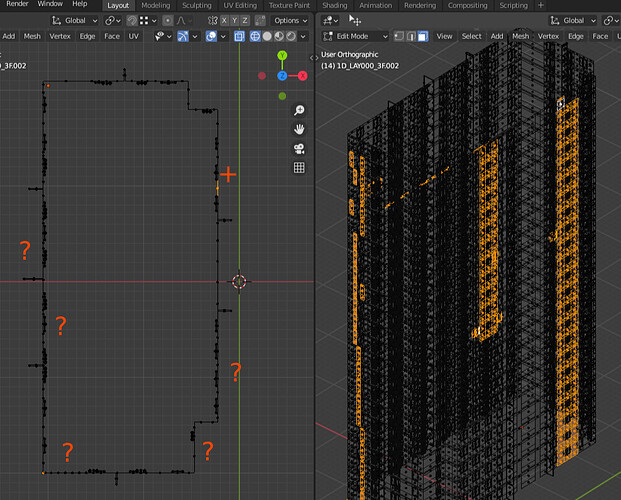Toggle X axis mirror button
Viewport: 621px width, 500px height.
(224, 21)
